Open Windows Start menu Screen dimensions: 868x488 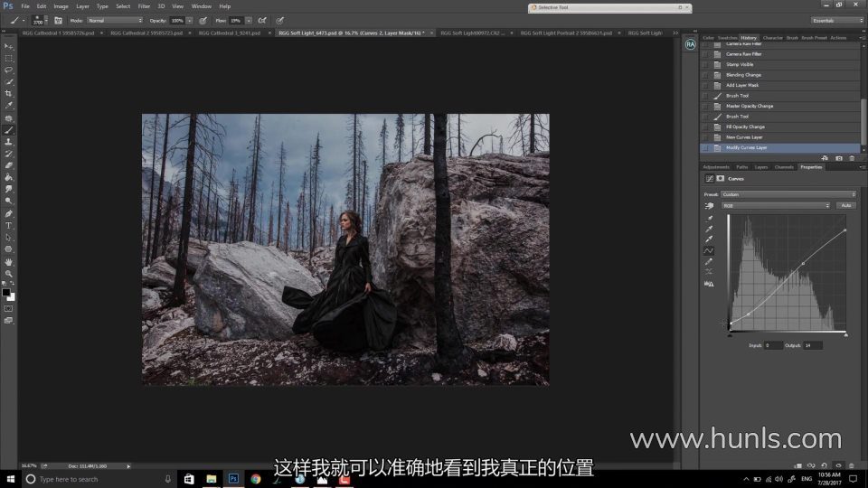[x=10, y=479]
